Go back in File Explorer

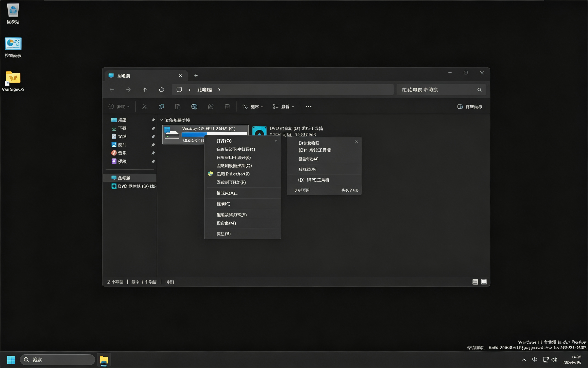click(x=112, y=90)
